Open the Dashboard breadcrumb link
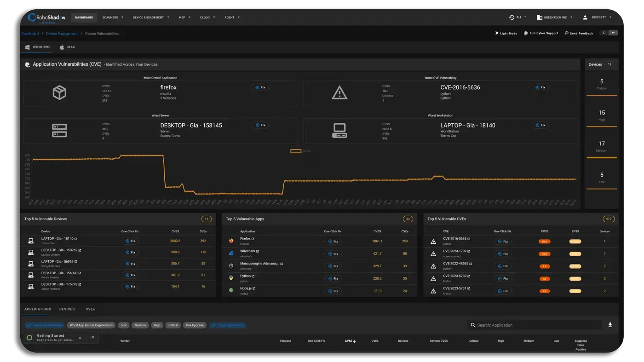Viewport: 644px width, 362px height. [x=30, y=34]
